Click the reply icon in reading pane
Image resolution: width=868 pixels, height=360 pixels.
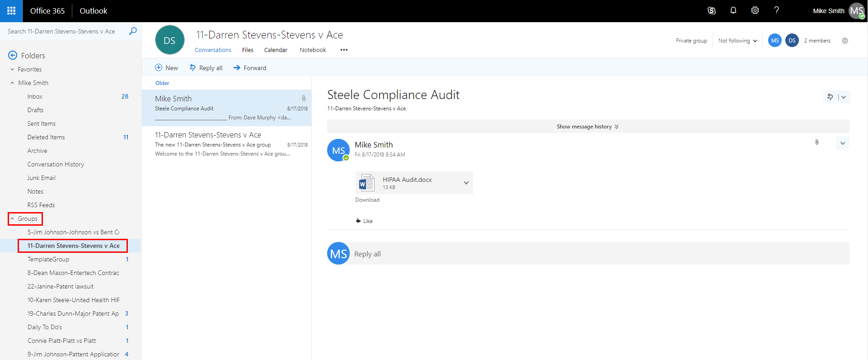point(830,97)
